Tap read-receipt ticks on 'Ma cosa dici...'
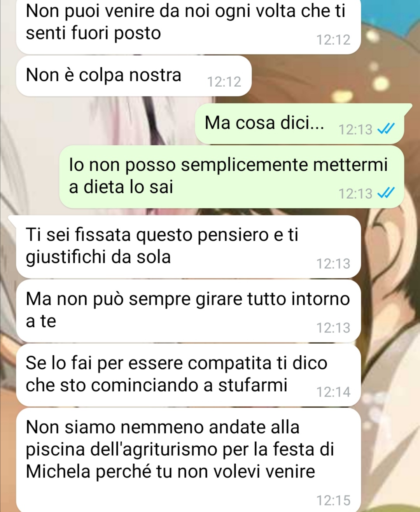420x512 pixels. [x=386, y=129]
